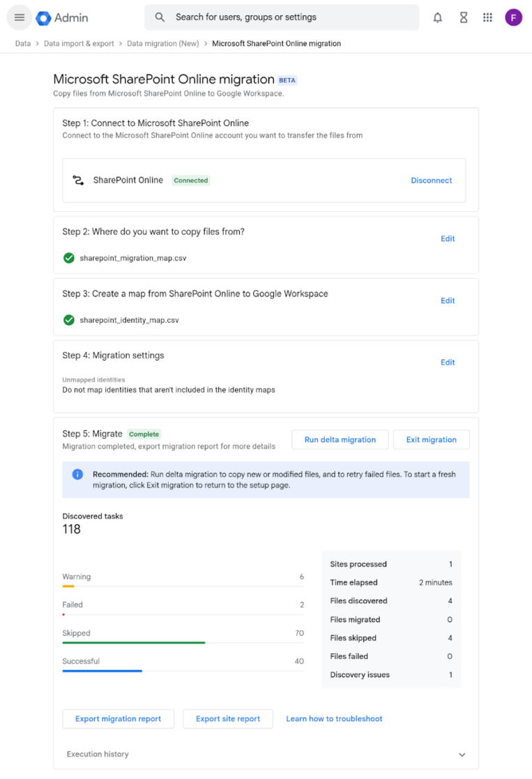Click the Files skipped row

pyautogui.click(x=391, y=638)
